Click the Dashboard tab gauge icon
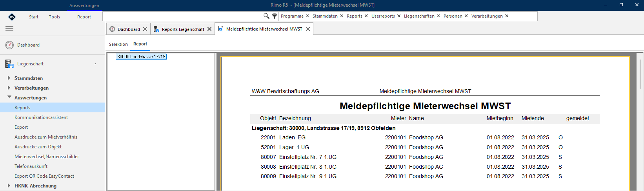The height and width of the screenshot is (191, 644). (x=112, y=29)
